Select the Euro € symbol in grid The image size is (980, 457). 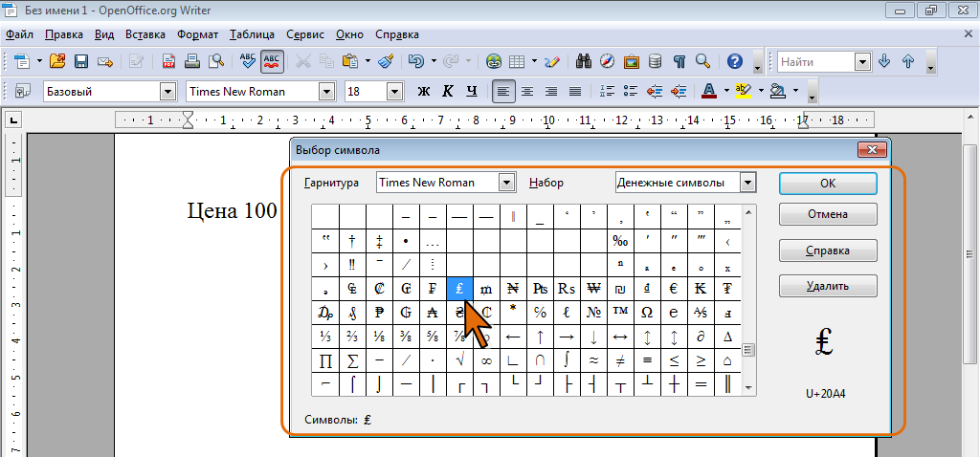point(674,288)
